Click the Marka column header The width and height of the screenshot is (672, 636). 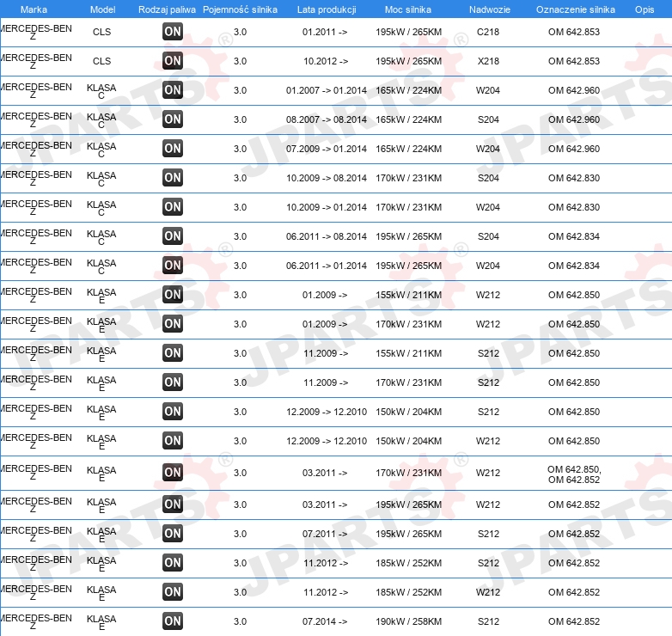[34, 9]
